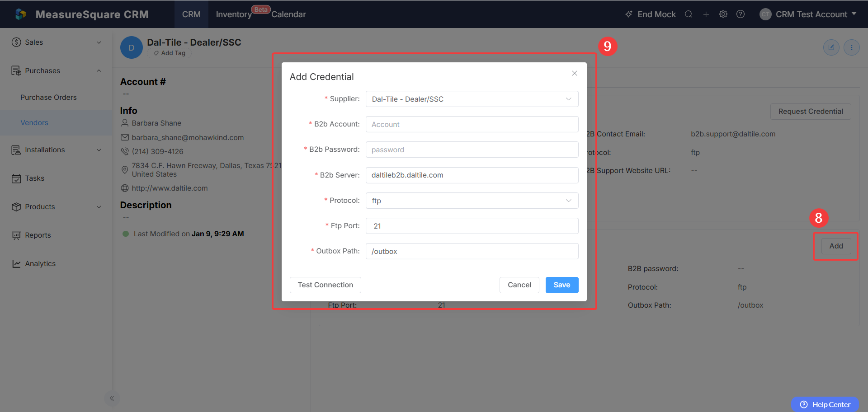Open the Help Center button
868x412 pixels.
825,405
